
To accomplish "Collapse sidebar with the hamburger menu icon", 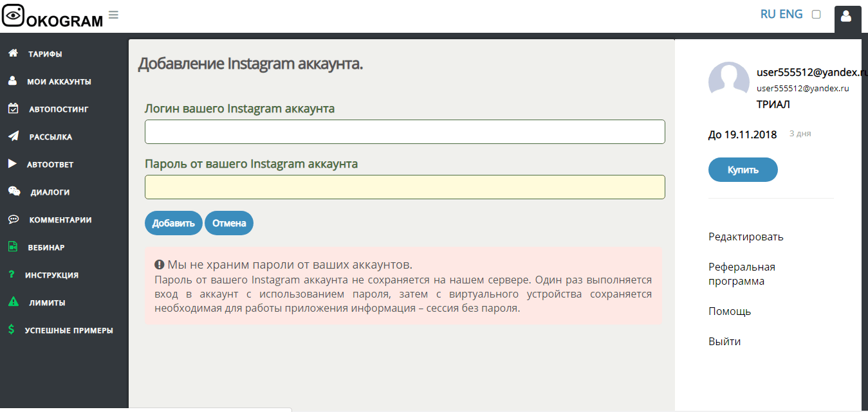I will tap(113, 15).
